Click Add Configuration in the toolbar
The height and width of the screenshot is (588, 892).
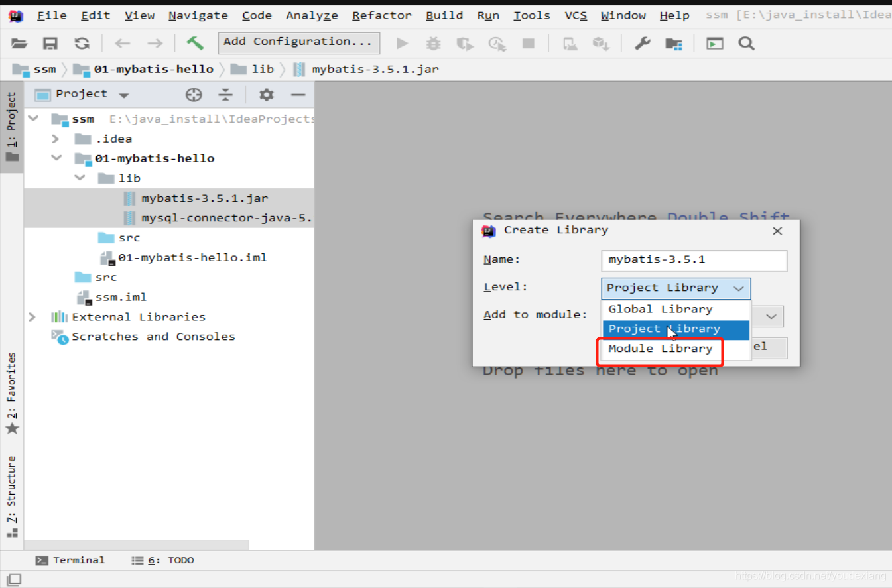click(298, 43)
